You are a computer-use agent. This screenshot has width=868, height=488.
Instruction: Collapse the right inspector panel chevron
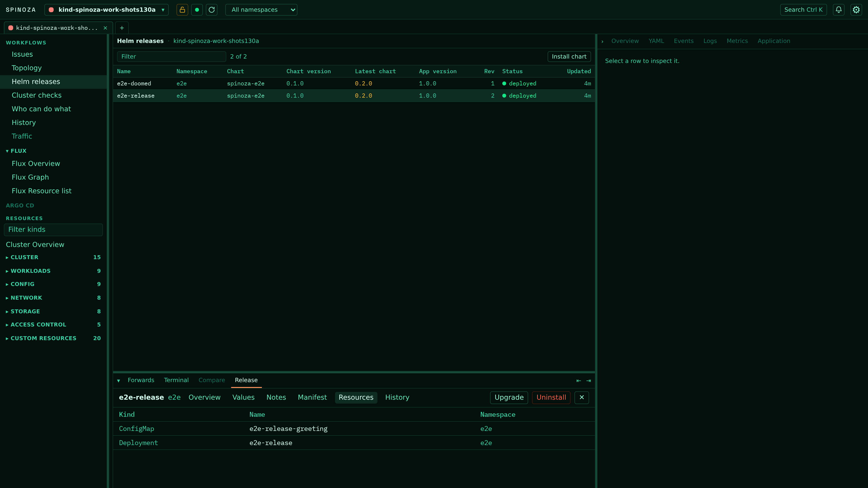coord(602,41)
